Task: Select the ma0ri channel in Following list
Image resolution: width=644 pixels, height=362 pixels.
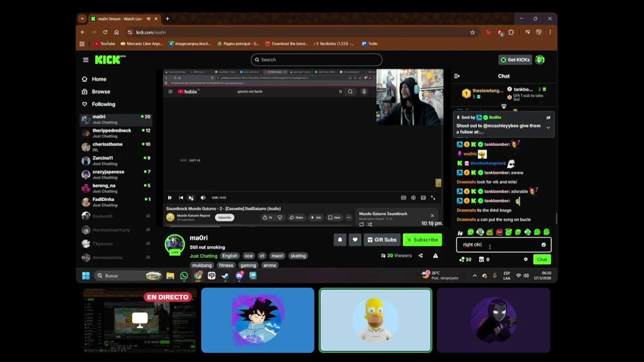Action: coord(116,119)
